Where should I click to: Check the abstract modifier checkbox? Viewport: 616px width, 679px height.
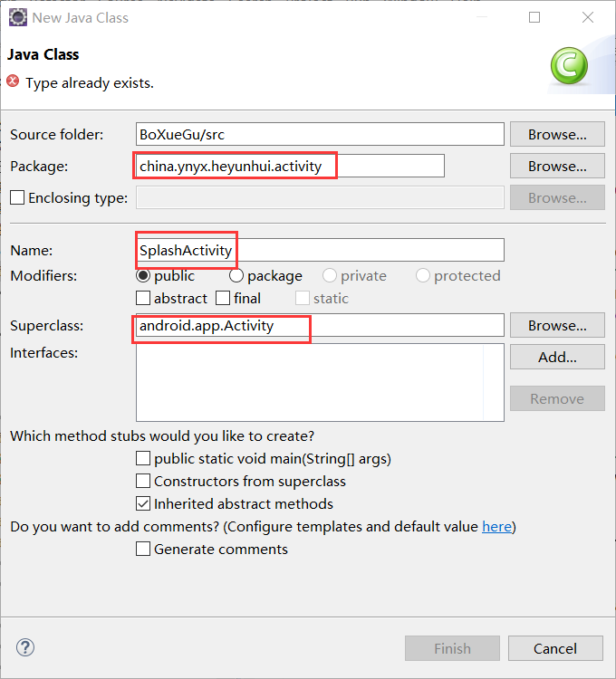tap(143, 298)
